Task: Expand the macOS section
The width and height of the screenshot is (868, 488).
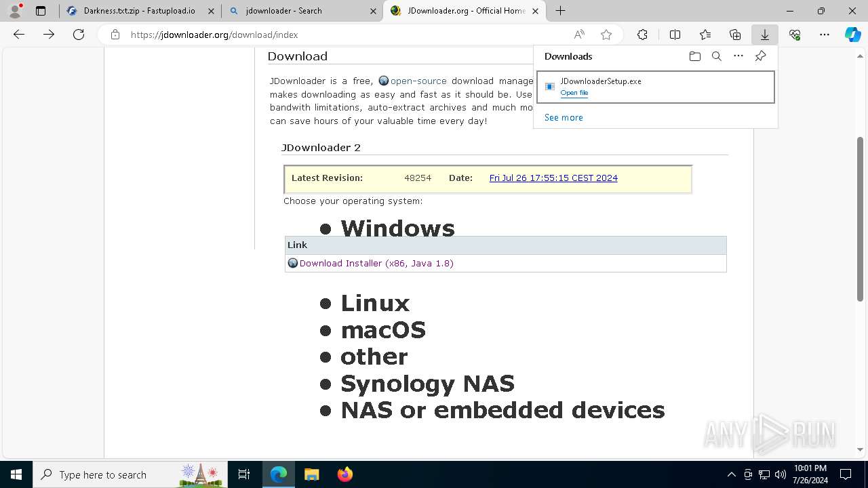Action: click(383, 330)
